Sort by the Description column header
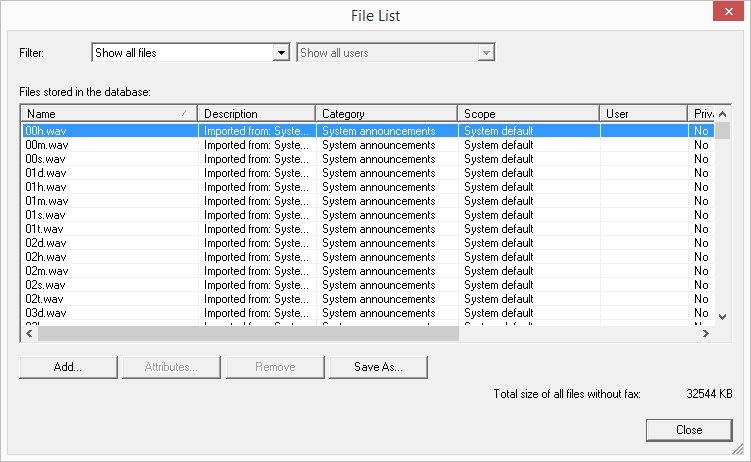751x462 pixels. (256, 114)
